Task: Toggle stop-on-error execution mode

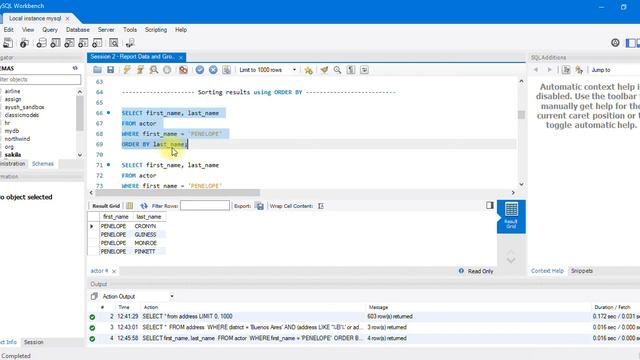Action: (183, 70)
